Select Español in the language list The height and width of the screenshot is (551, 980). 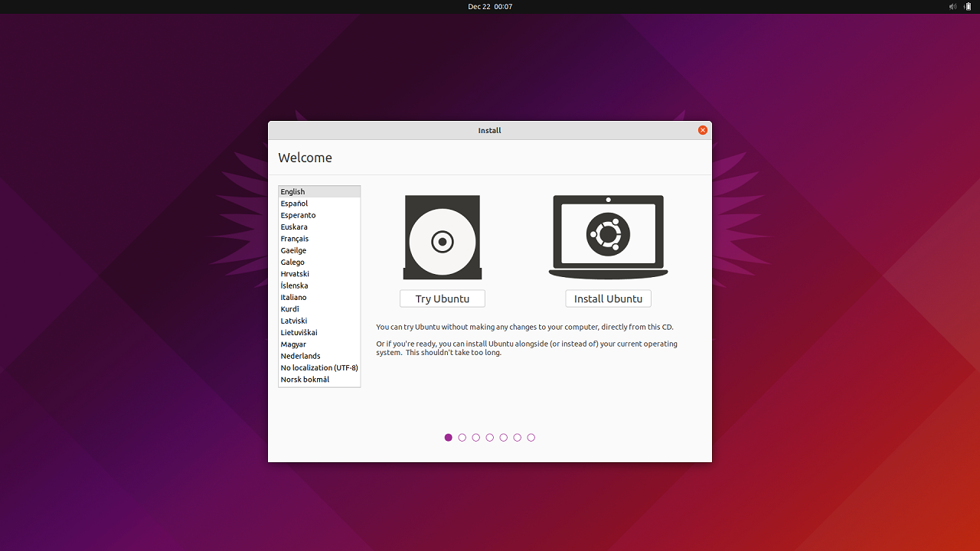319,204
